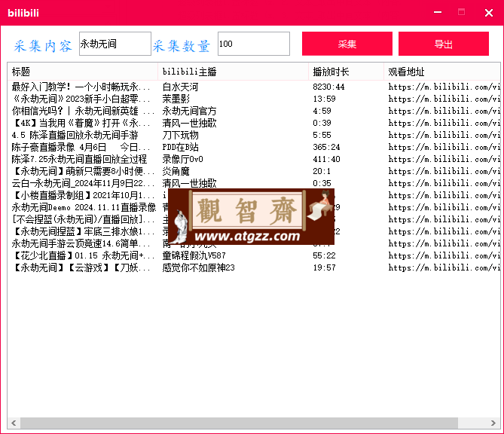Minimize the bilibili window

438,13
